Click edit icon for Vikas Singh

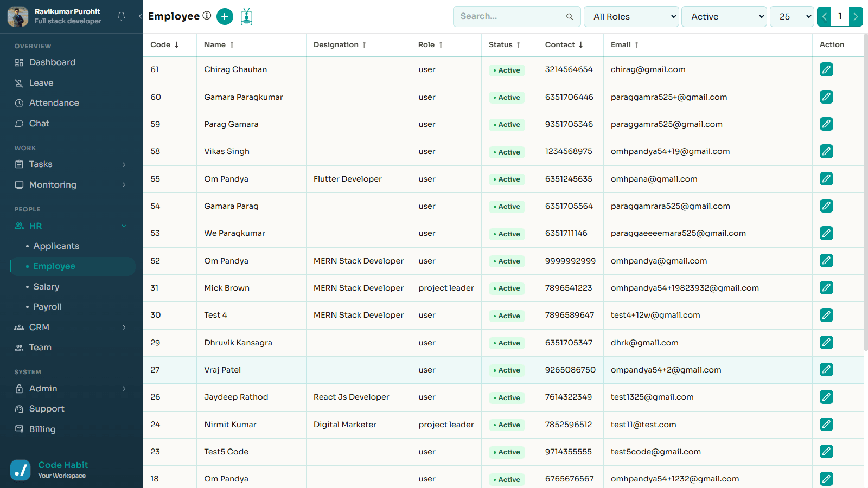(826, 151)
